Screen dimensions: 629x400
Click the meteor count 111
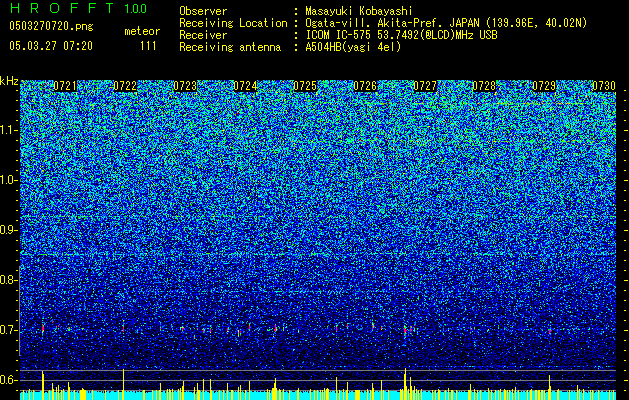coord(148,46)
